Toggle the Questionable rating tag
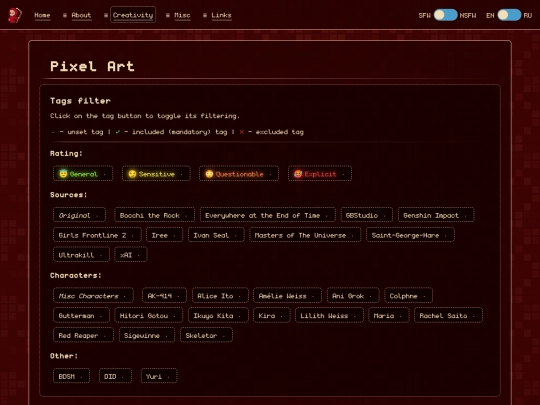Screen dimensions: 540x405 [x=239, y=174]
